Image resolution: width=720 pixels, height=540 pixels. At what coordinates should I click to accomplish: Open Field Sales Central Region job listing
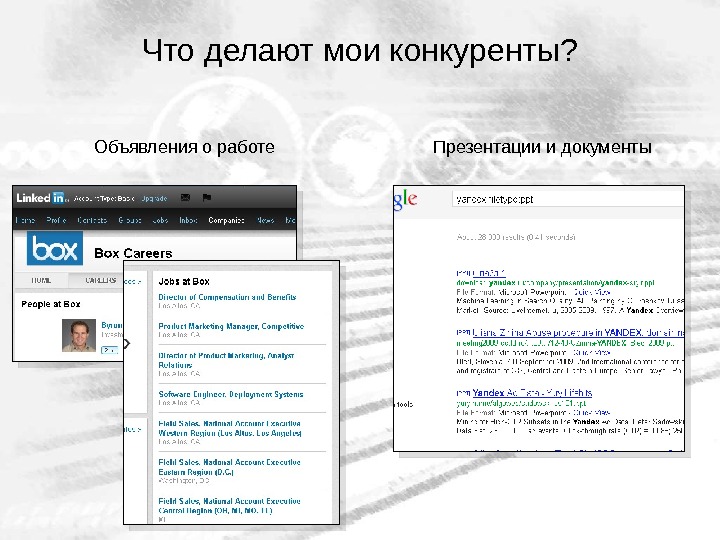[x=230, y=506]
